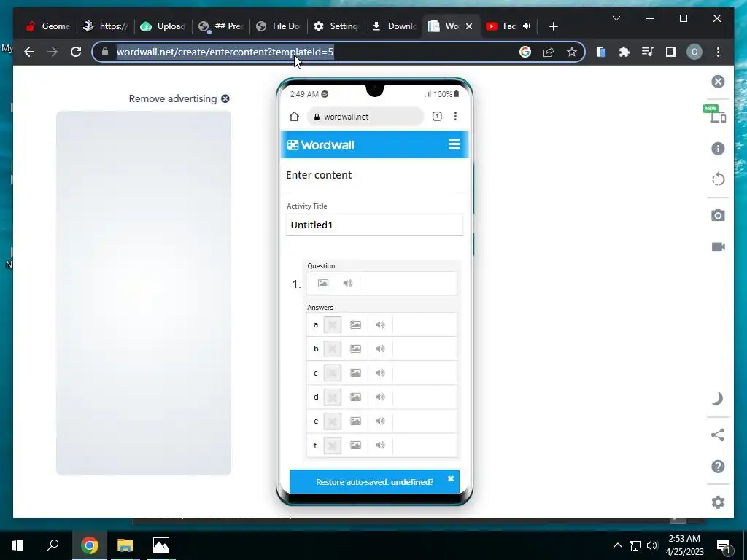The height and width of the screenshot is (560, 747).
Task: Add an image to answer f
Action: [x=355, y=446]
